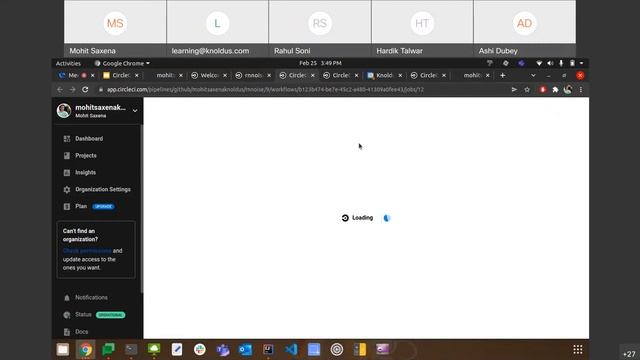Open IntelliJ IDEA from the dock
The width and height of the screenshot is (640, 360).
(268, 349)
